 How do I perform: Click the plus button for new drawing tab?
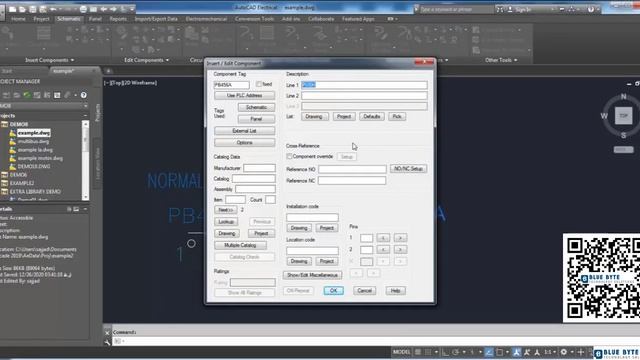[x=109, y=71]
